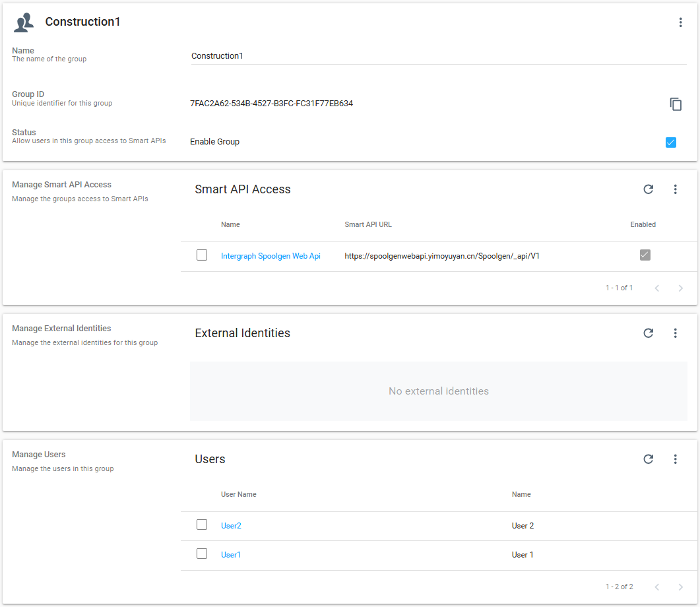Viewport: 700px width, 607px height.
Task: Open Smart API Access more options menu
Action: coord(675,189)
